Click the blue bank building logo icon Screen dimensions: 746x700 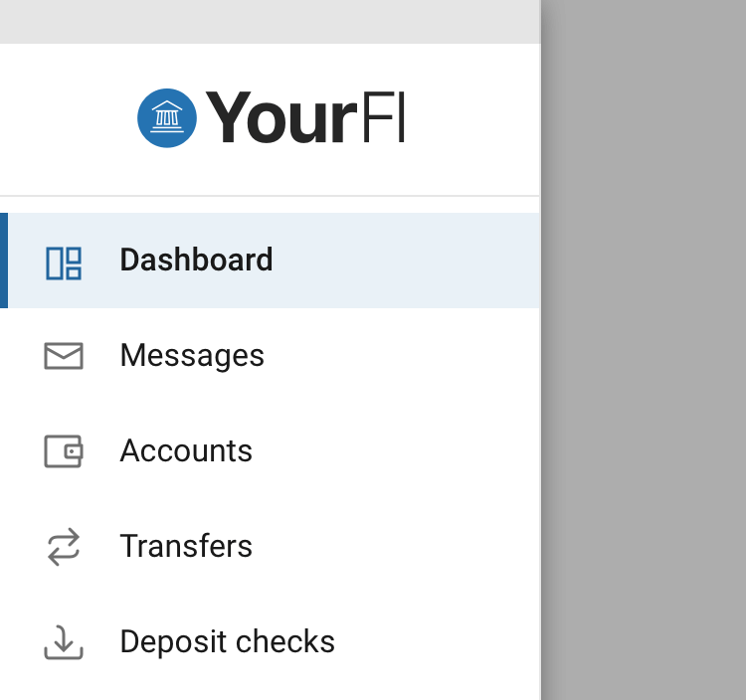(x=167, y=117)
